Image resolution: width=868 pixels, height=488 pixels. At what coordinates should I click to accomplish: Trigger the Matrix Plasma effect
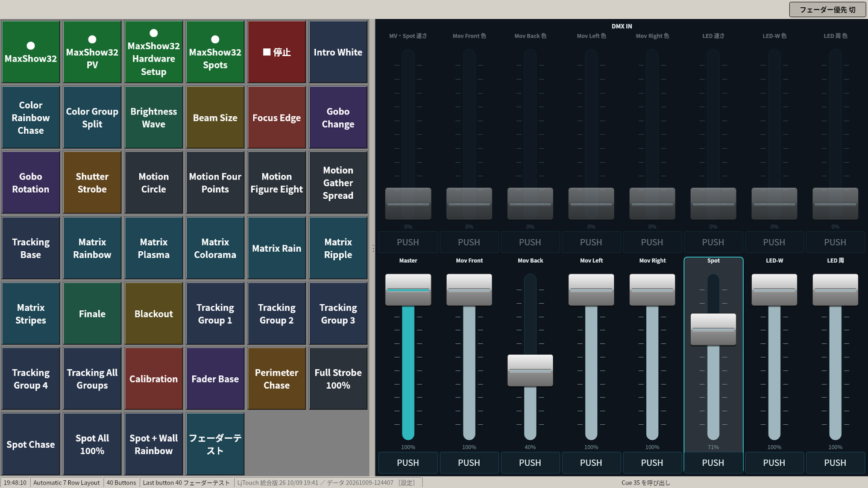coord(154,248)
